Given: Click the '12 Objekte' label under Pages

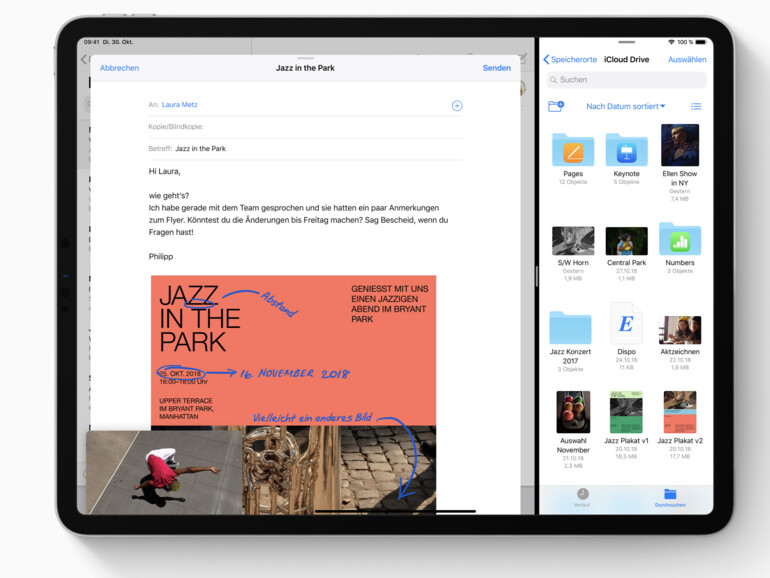Looking at the screenshot, I should coord(573,182).
